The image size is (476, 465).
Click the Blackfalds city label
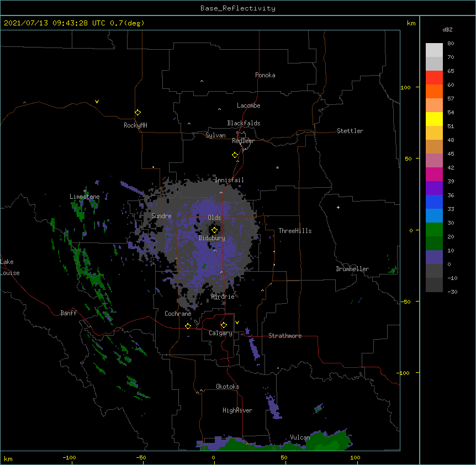[244, 123]
